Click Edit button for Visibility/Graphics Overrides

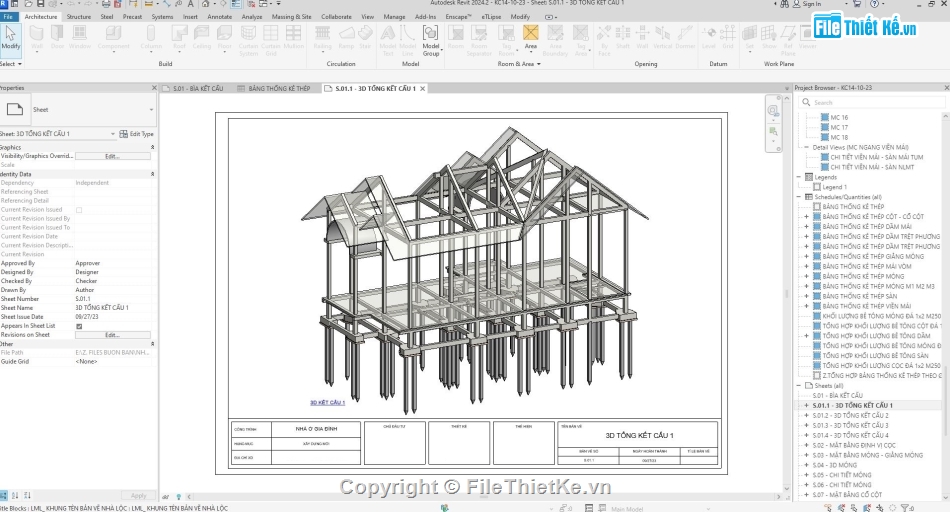point(113,156)
